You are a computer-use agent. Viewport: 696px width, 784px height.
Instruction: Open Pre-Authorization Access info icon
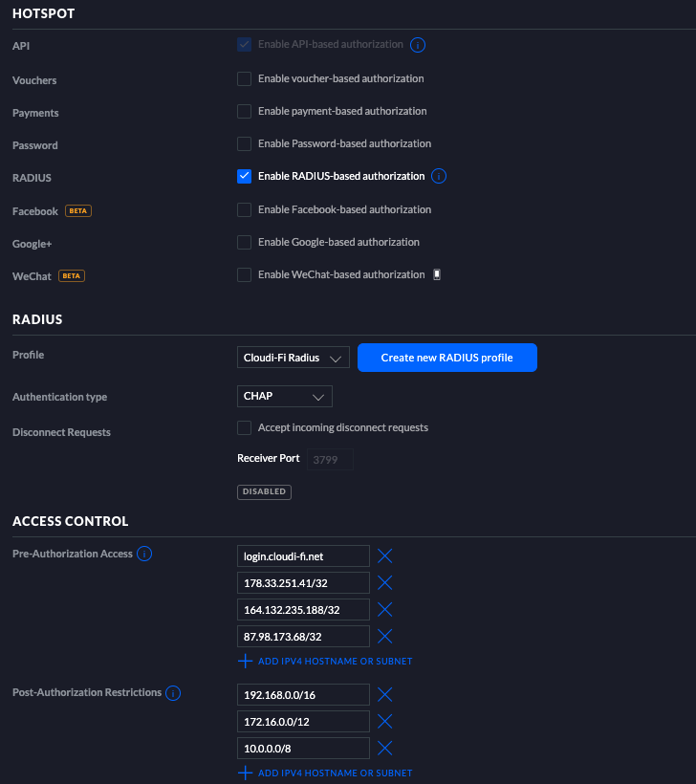pyautogui.click(x=144, y=554)
